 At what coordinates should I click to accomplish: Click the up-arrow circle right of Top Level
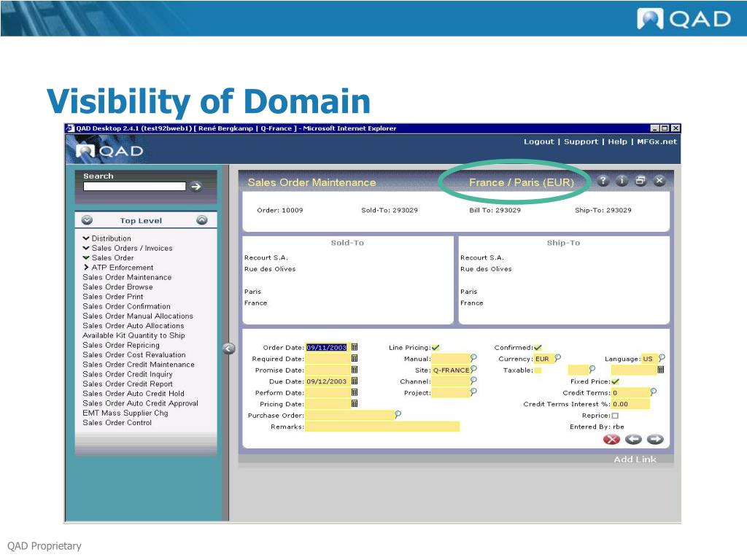(x=202, y=220)
